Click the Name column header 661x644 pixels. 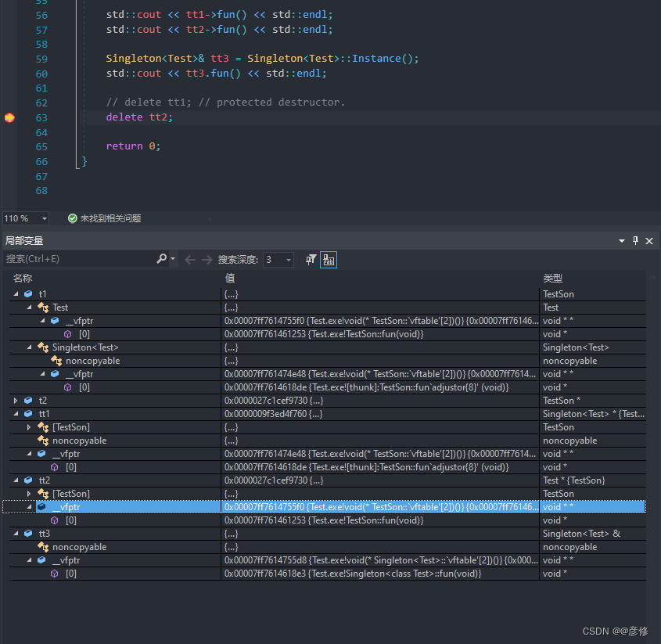[x=23, y=278]
